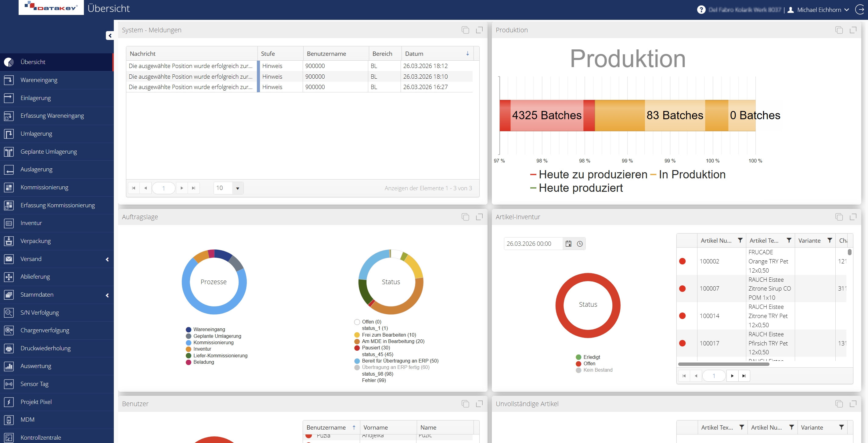Go to Chargenverfolgung in the sidebar
This screenshot has height=443, width=868.
pos(45,330)
